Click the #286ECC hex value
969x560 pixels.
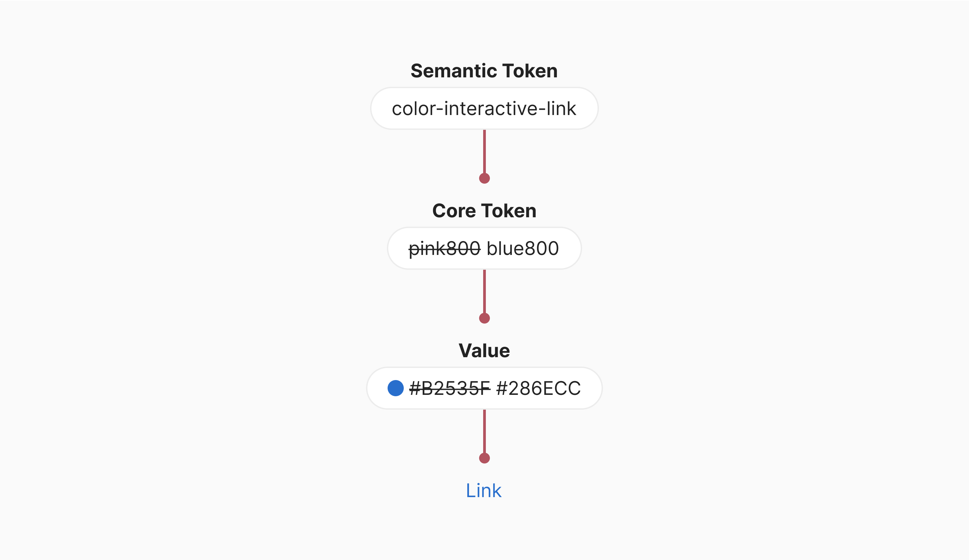tap(538, 388)
